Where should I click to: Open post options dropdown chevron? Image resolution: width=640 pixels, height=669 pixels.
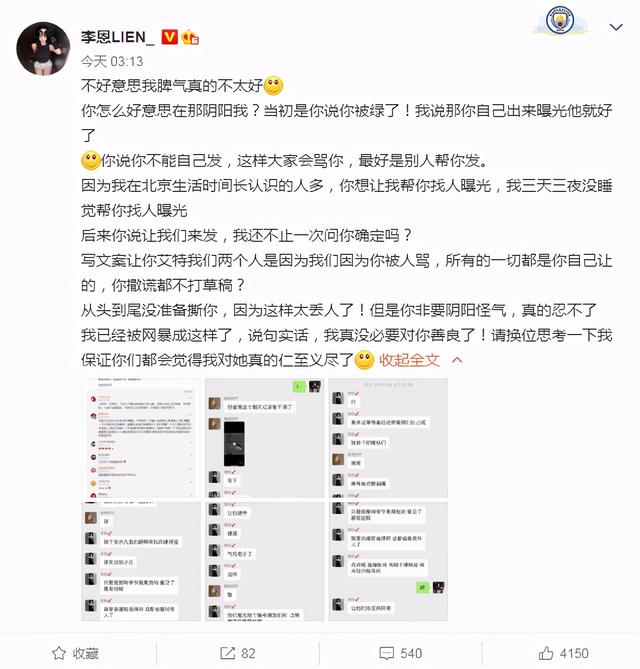click(x=616, y=27)
